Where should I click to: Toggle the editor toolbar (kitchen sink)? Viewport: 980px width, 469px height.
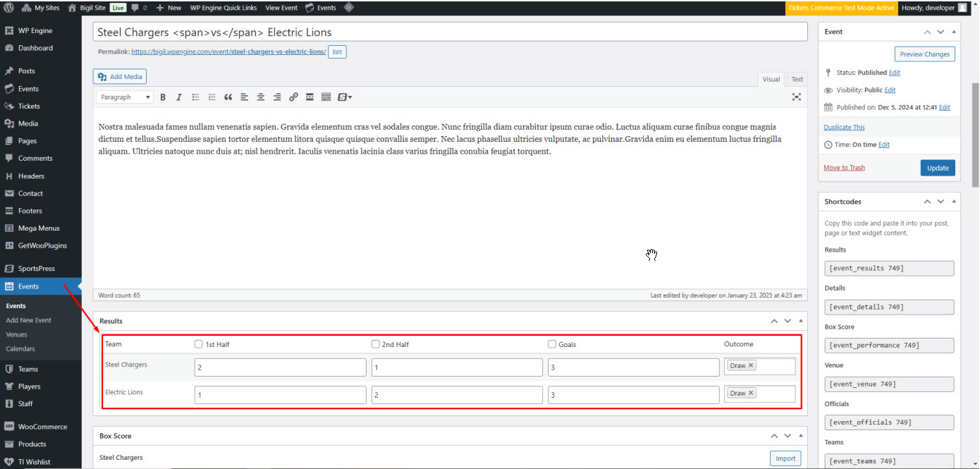click(326, 97)
